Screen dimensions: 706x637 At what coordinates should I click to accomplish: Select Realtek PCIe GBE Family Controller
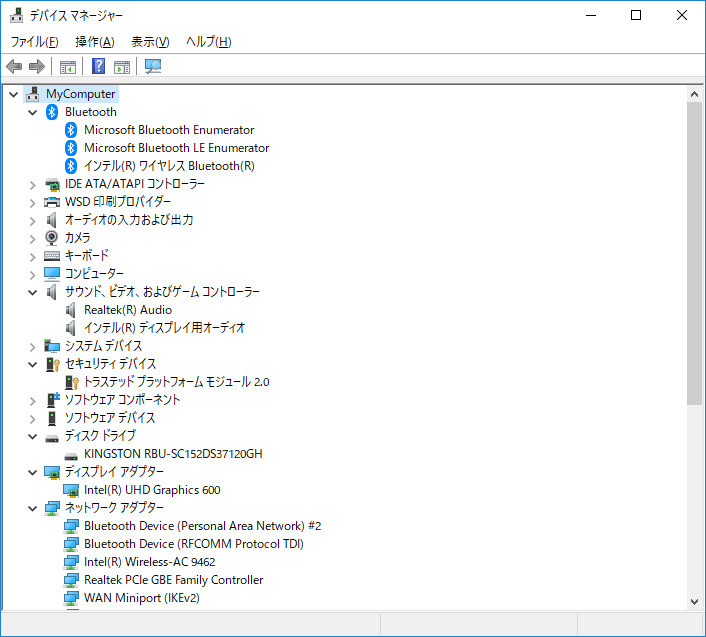pyautogui.click(x=173, y=580)
